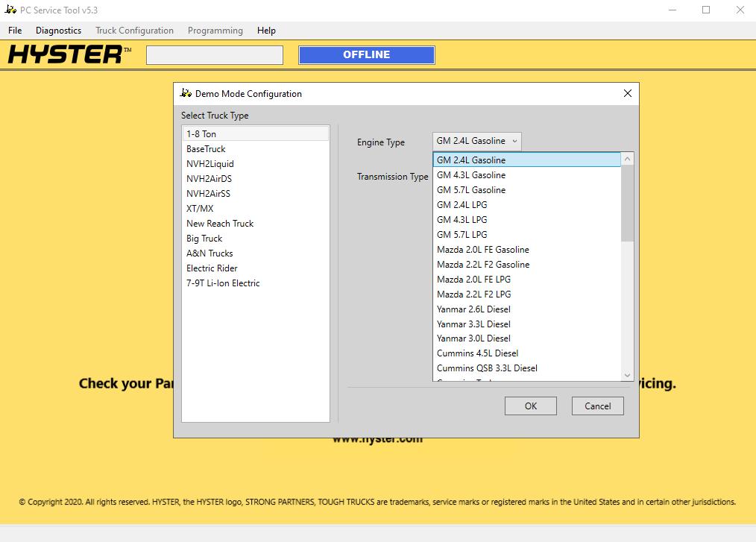Viewport: 756px width, 542px height.
Task: Click the Hyster logo in the header
Action: [x=69, y=54]
